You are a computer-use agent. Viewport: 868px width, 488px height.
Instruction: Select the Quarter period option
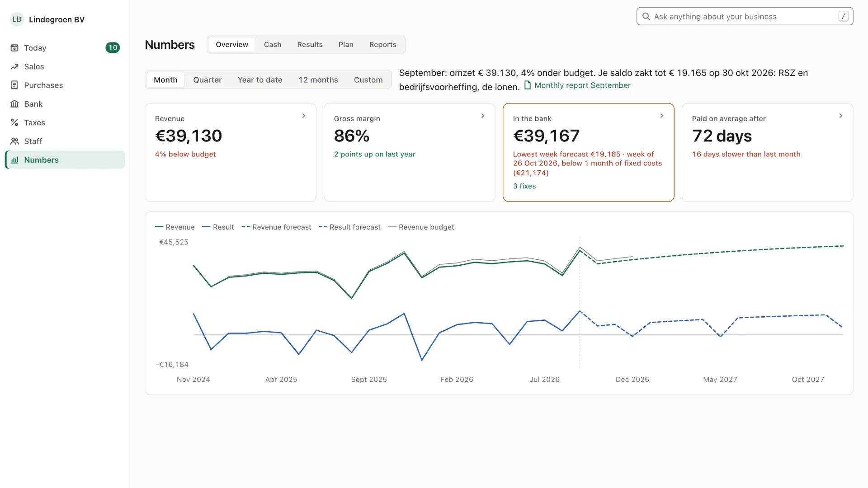[x=208, y=80]
